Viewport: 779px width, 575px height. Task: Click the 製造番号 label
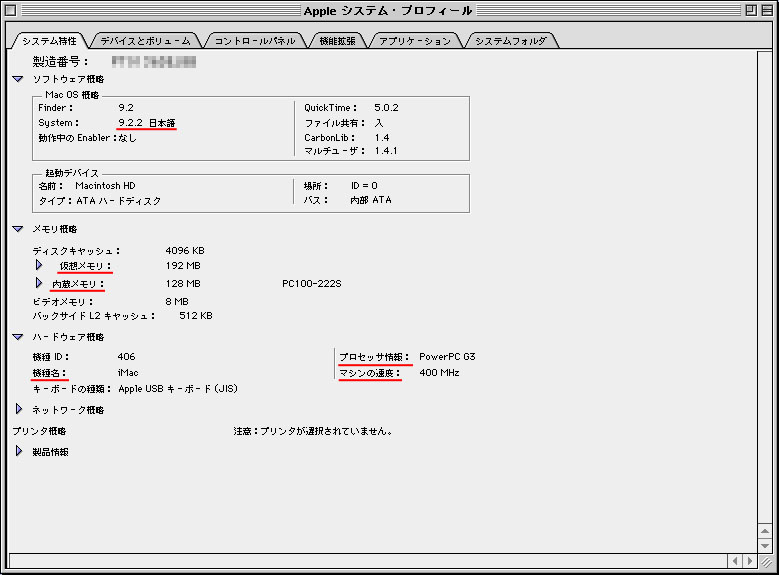[61, 62]
